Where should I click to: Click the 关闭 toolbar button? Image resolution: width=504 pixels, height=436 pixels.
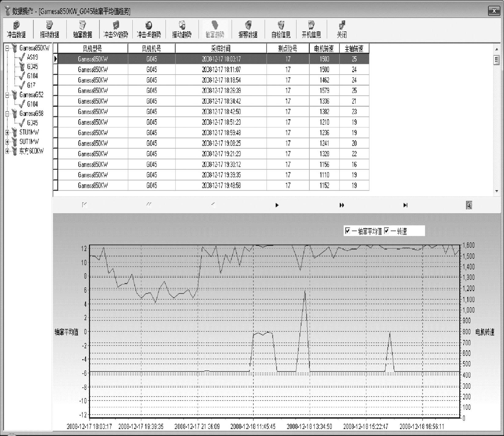342,30
